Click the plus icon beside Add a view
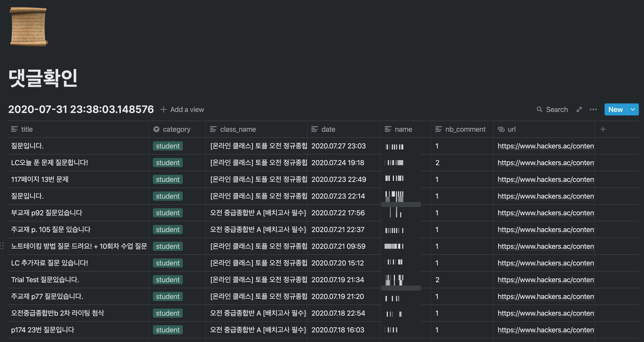This screenshot has height=342, width=644. pos(164,109)
